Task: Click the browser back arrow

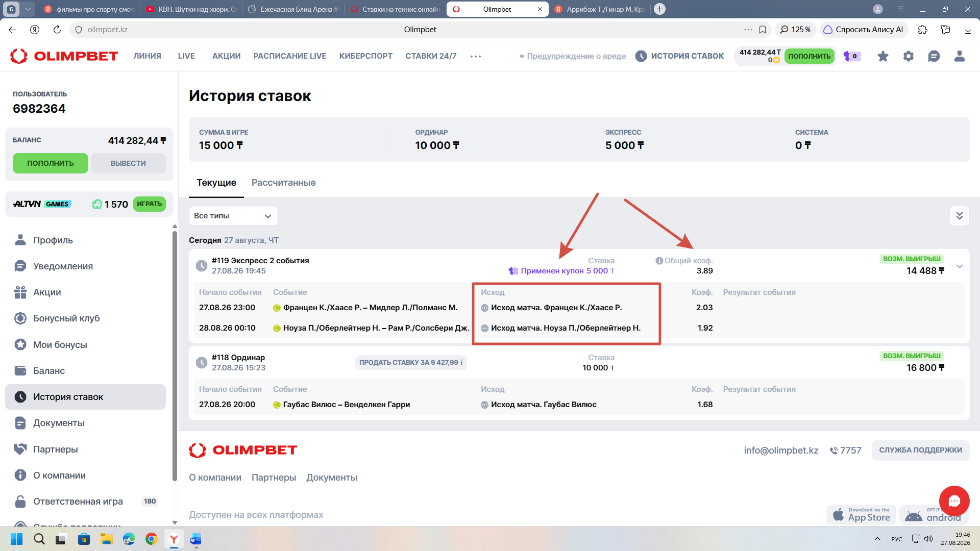Action: coord(12,30)
